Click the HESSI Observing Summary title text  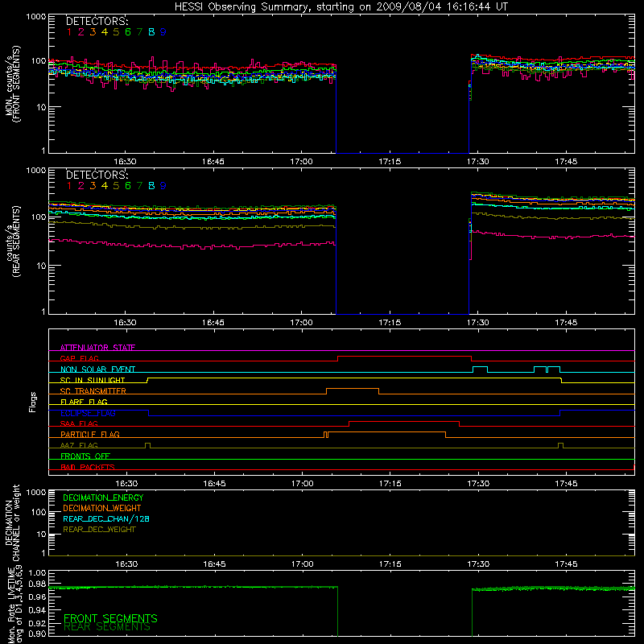click(341, 7)
